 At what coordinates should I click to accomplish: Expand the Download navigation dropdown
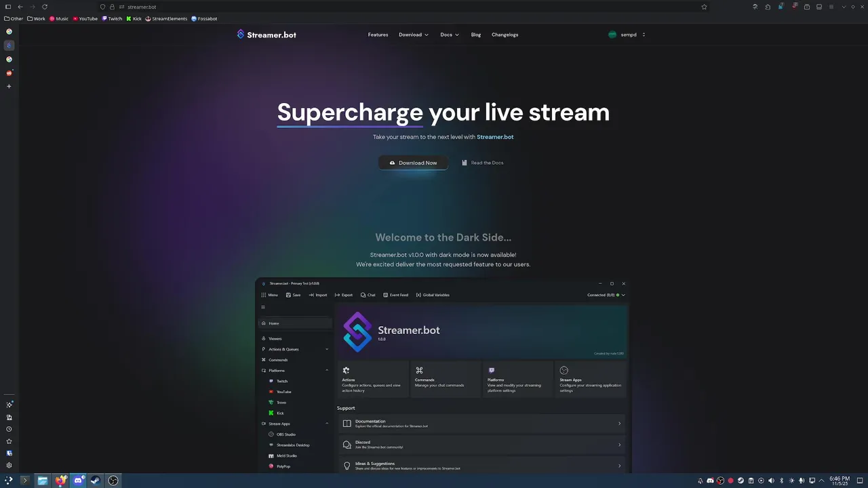coord(414,35)
